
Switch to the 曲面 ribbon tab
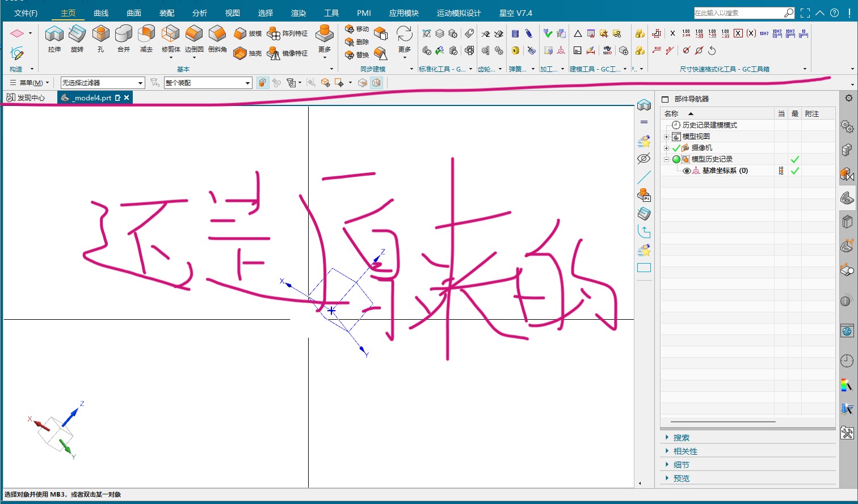coord(134,13)
